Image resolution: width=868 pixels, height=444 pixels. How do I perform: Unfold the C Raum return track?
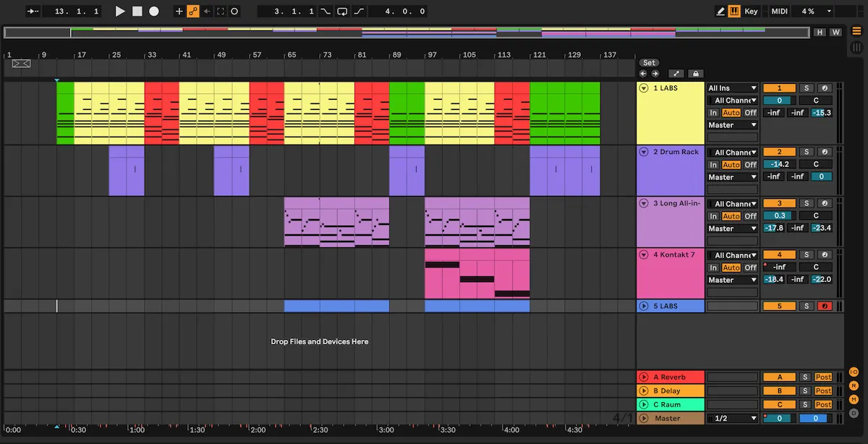click(644, 404)
